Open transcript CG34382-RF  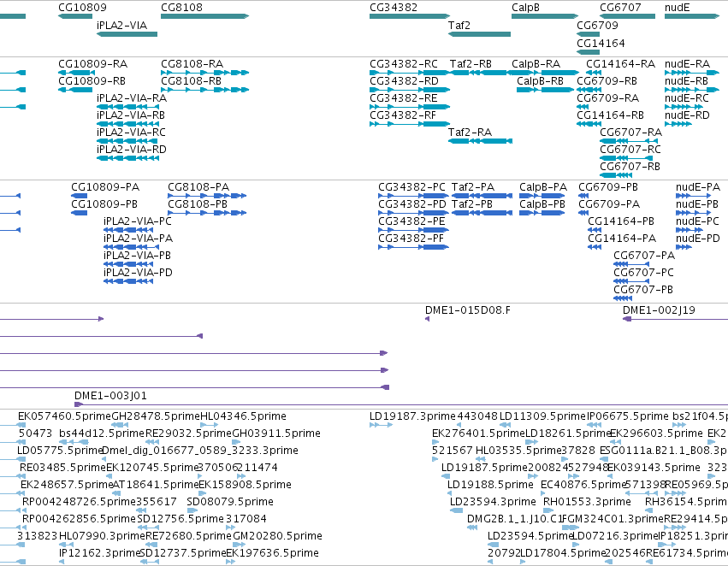(410, 124)
